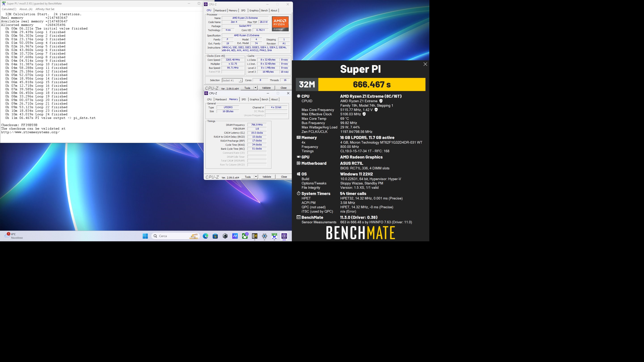Open the Calculate(C) menu in Super PI

coord(9,9)
